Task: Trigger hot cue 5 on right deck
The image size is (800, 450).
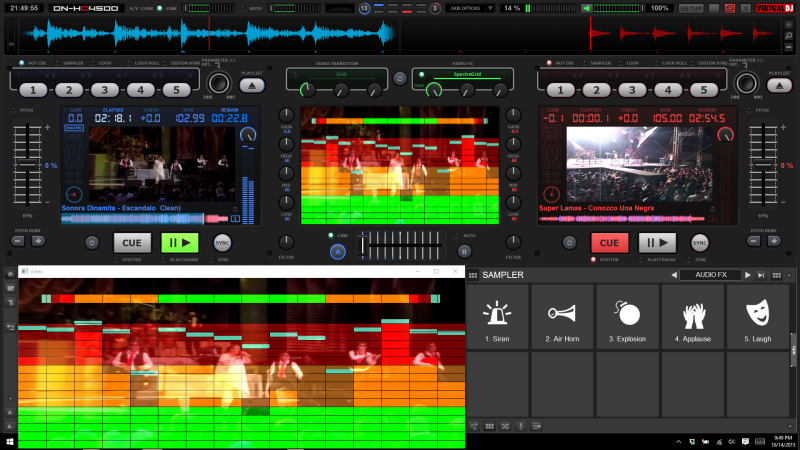Action: coord(704,90)
